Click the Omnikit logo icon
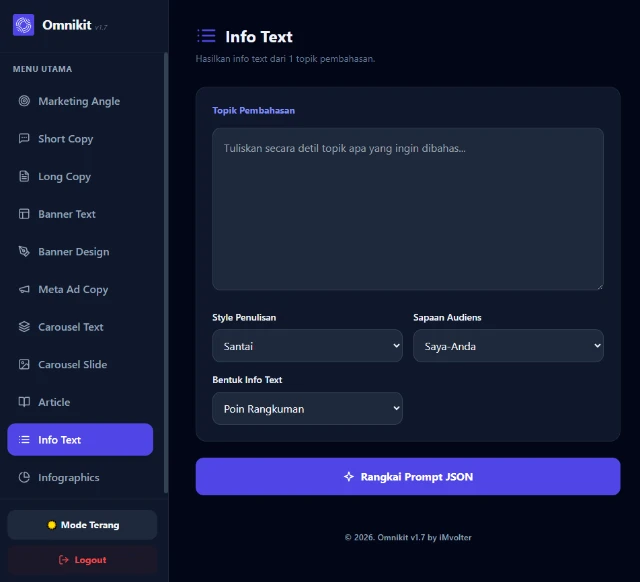640x582 pixels. 23,25
